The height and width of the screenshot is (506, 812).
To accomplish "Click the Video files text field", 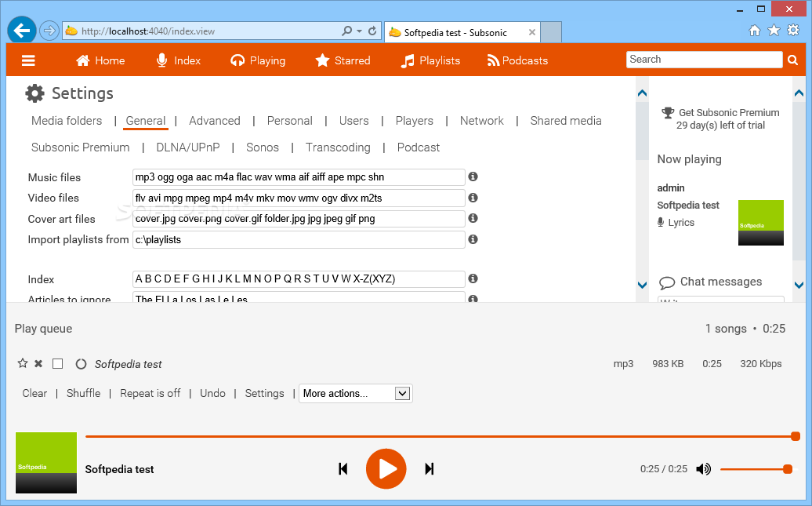I will 299,198.
